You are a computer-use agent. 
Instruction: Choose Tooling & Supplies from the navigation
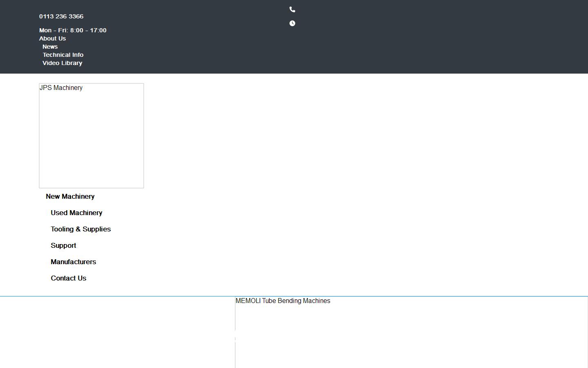pyautogui.click(x=80, y=229)
